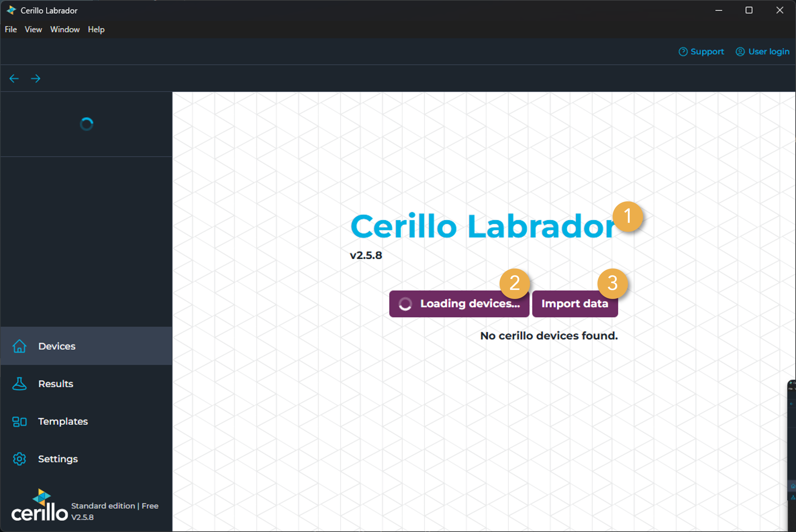This screenshot has height=532, width=796.
Task: Maximize the Cerillo Labrador window
Action: (749, 10)
